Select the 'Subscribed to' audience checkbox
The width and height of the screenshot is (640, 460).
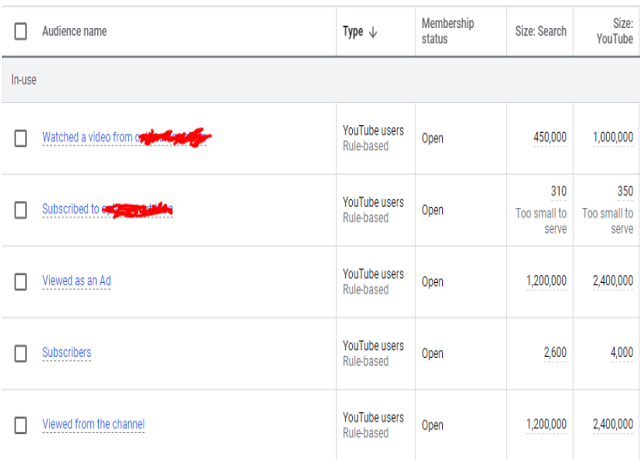point(20,210)
